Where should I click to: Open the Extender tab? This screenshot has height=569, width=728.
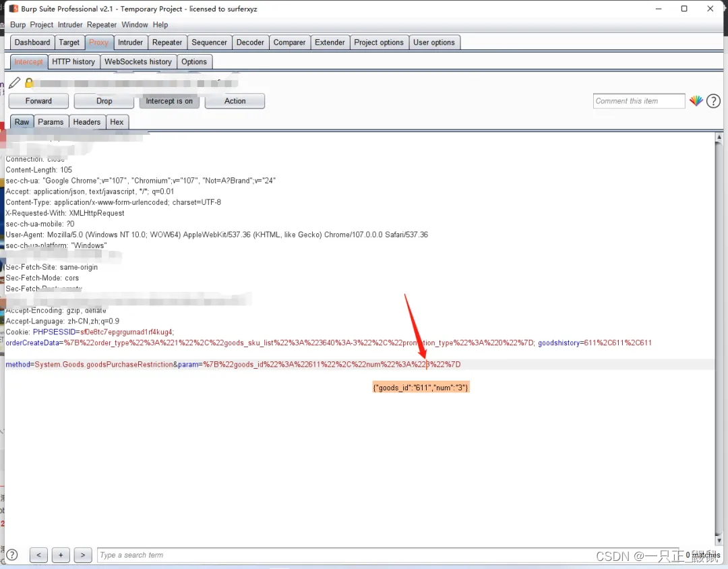(330, 42)
